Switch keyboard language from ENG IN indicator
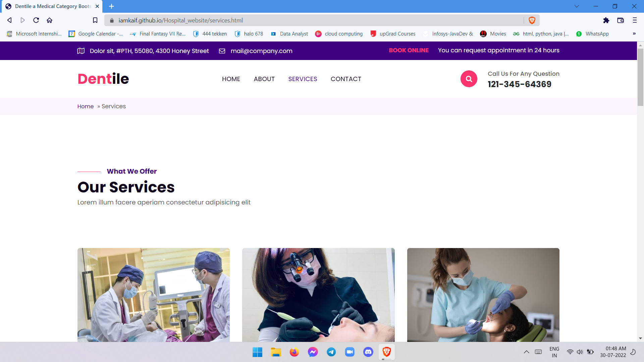This screenshot has width=644, height=362. [554, 352]
